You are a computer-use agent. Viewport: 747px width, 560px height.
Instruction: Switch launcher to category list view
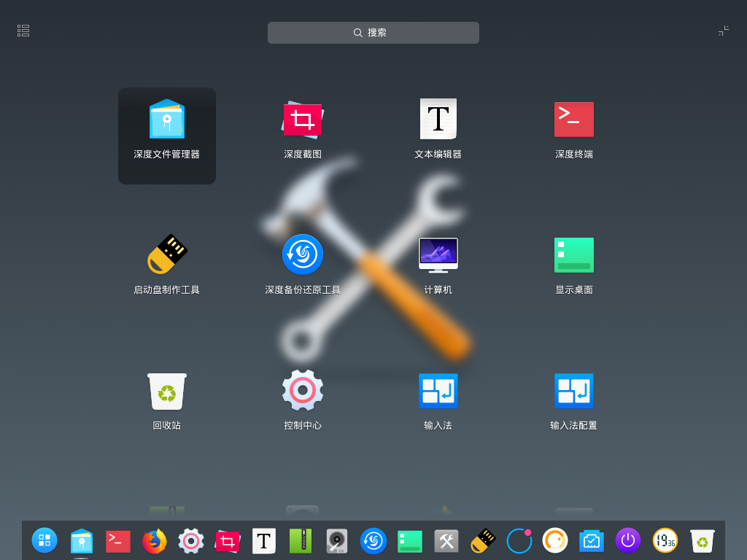[x=23, y=30]
